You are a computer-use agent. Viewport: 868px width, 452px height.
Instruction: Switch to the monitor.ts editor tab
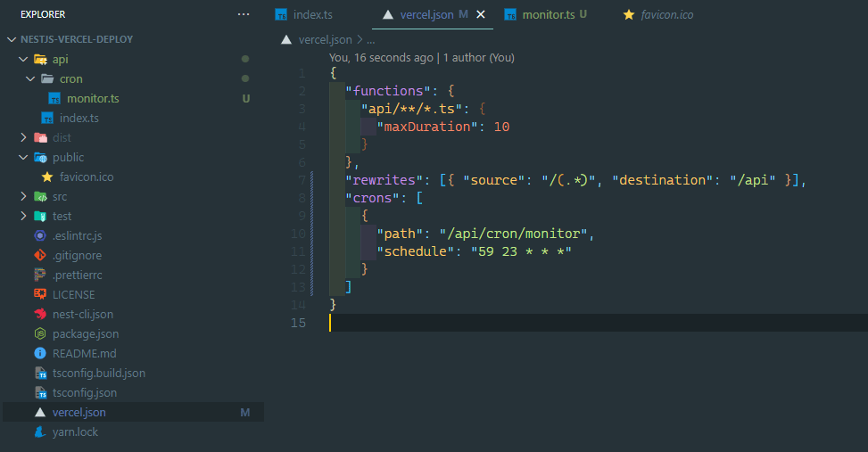(548, 15)
